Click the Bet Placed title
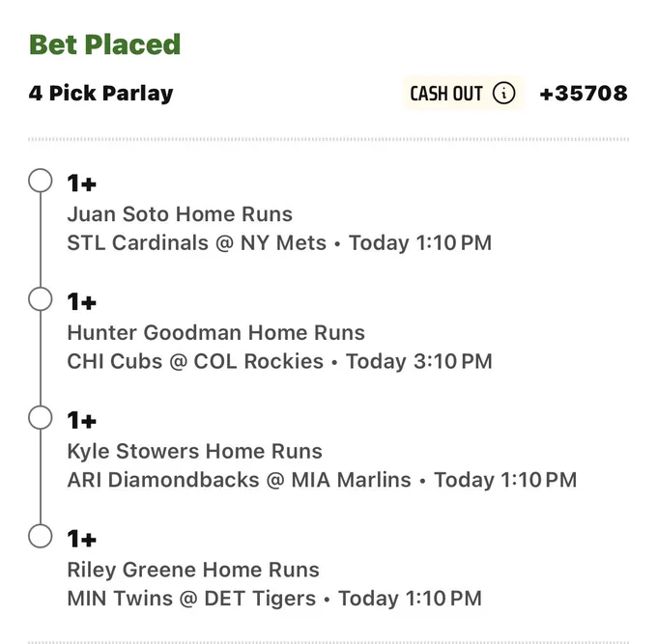Image resolution: width=657 pixels, height=644 pixels. [x=104, y=44]
